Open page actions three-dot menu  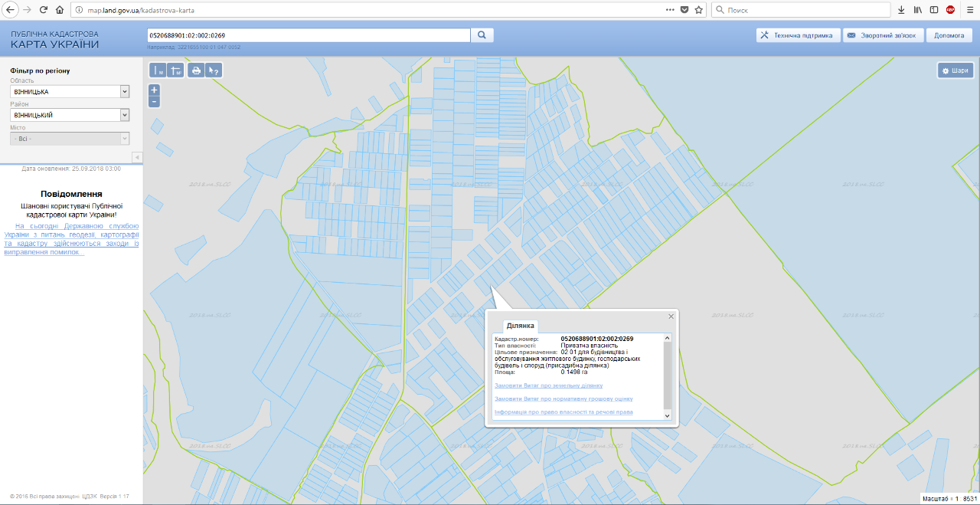pyautogui.click(x=671, y=10)
